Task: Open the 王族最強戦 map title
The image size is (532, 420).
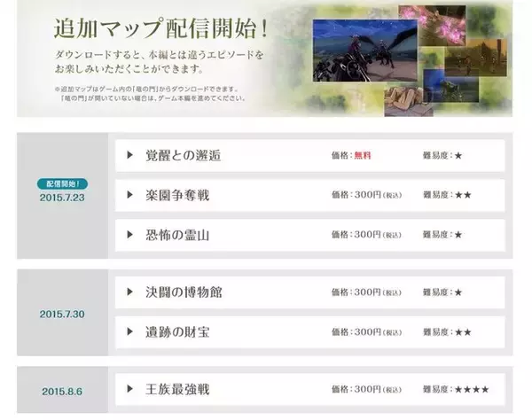Action: coord(177,389)
